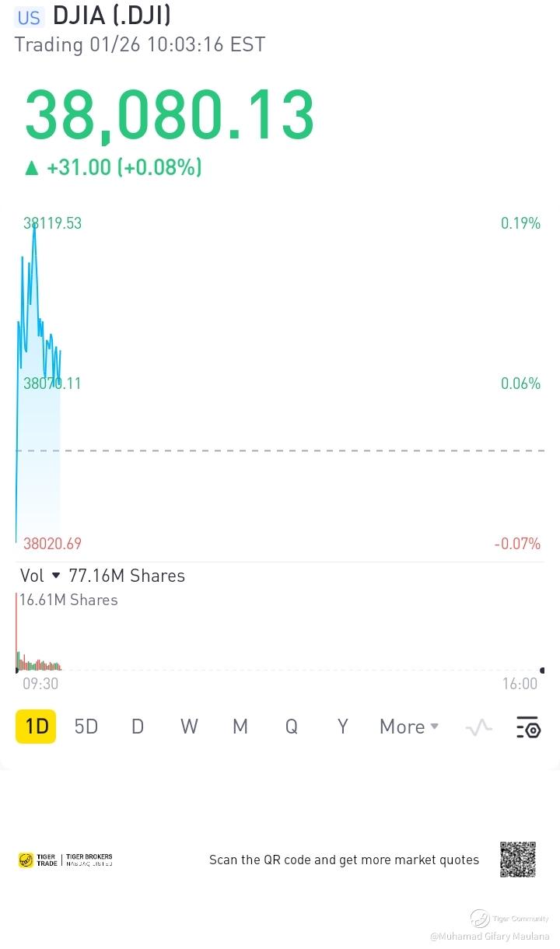Switch chart to D daily candles
This screenshot has width=560, height=949.
pos(138,727)
